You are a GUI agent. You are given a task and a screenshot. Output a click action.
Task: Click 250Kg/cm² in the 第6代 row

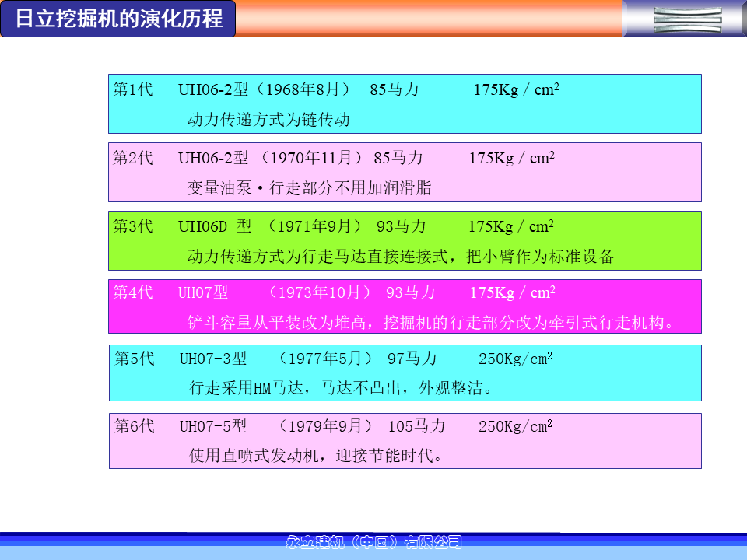tap(515, 425)
